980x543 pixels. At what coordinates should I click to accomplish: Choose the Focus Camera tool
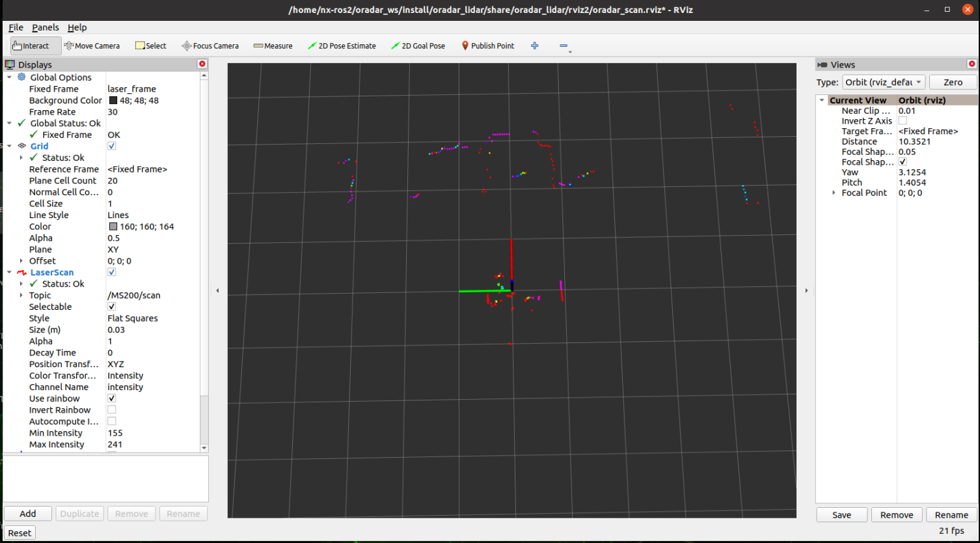point(210,46)
